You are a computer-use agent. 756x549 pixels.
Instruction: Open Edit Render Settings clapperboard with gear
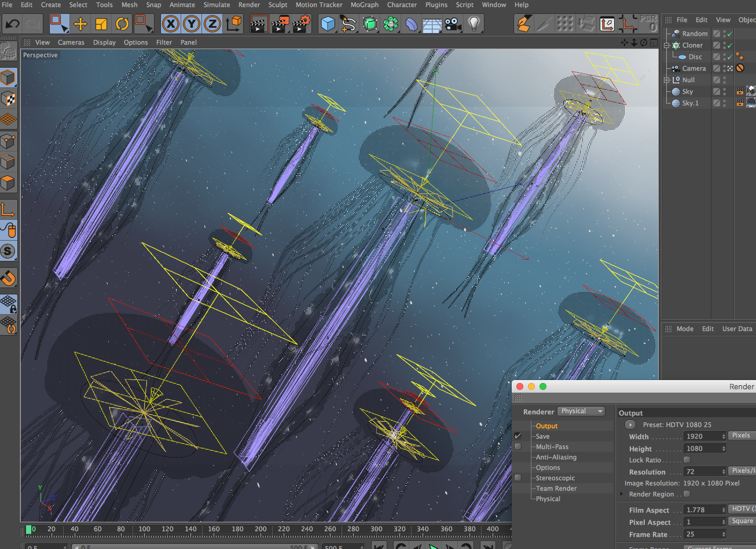(x=301, y=24)
